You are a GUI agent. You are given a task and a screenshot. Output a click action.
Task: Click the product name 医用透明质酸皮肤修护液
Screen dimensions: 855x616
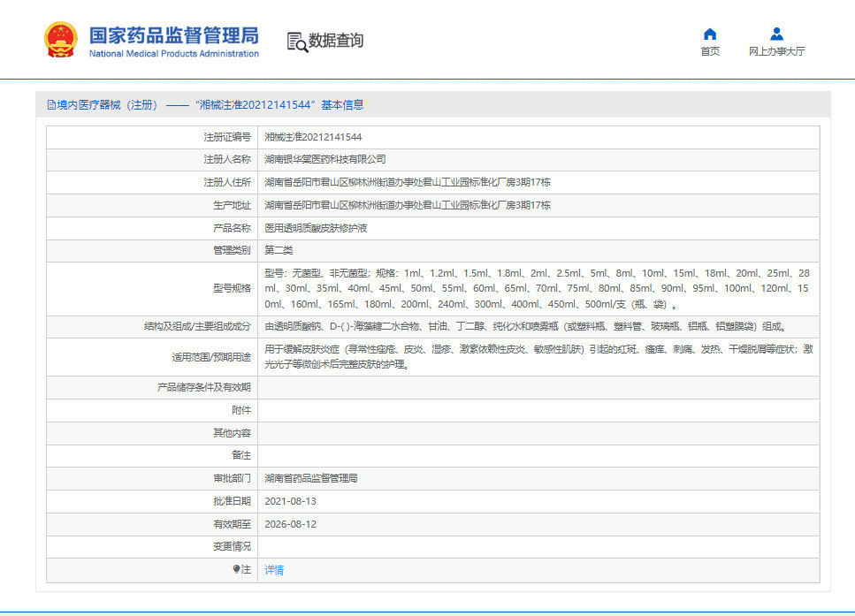[x=317, y=228]
